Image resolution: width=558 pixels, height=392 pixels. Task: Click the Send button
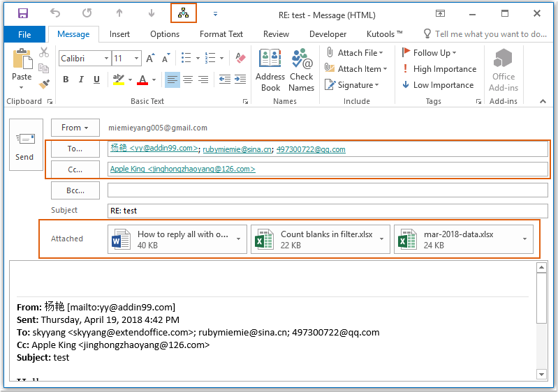coord(24,144)
